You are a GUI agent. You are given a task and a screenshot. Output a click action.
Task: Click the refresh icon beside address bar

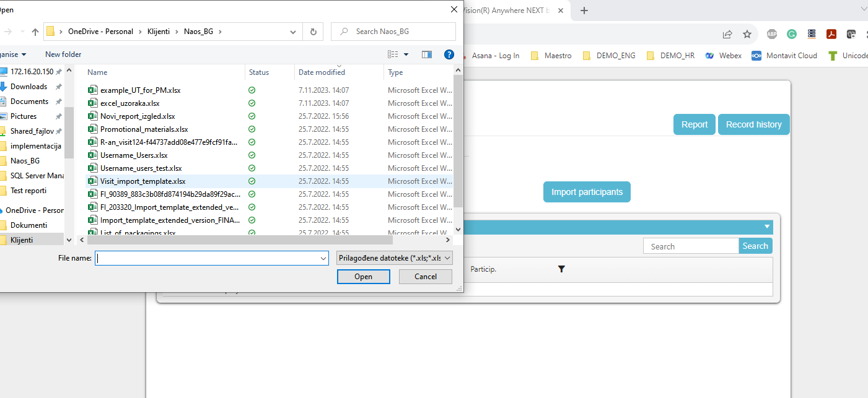313,32
